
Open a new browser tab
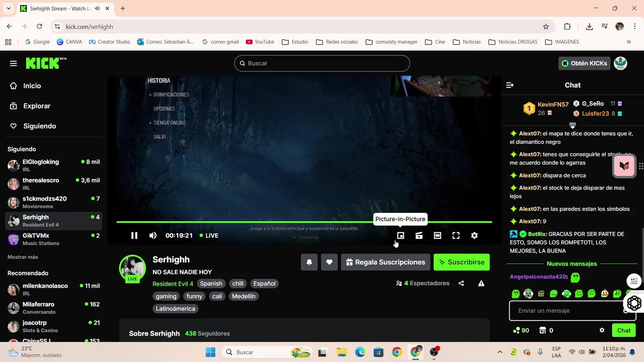(123, 9)
